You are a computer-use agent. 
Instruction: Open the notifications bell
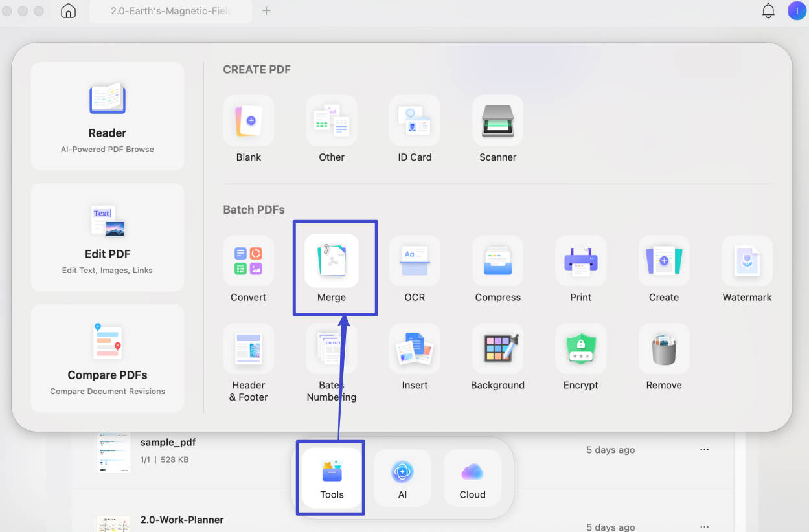click(x=768, y=11)
